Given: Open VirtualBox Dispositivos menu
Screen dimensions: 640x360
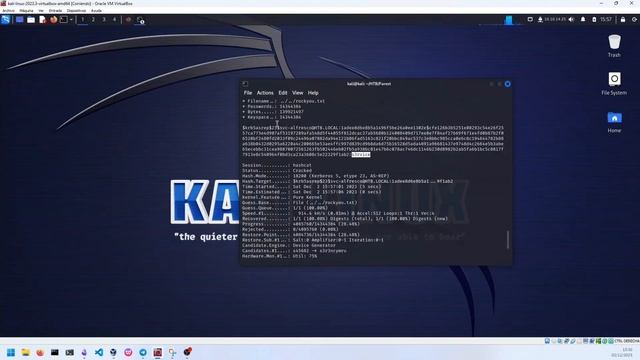Looking at the screenshot, I should 76,11.
